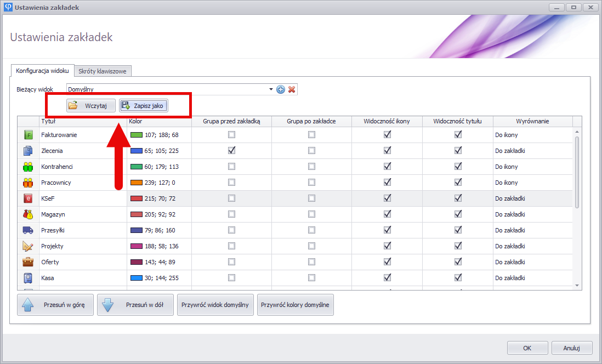This screenshot has width=602, height=364.
Task: Select the Kontrahenci people icon
Action: coord(28,167)
